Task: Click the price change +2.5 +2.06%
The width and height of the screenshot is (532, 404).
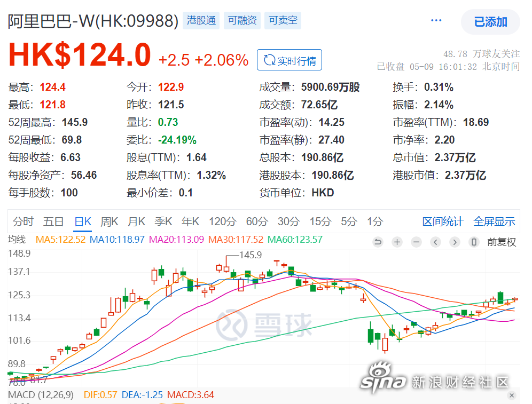Action: tap(204, 60)
